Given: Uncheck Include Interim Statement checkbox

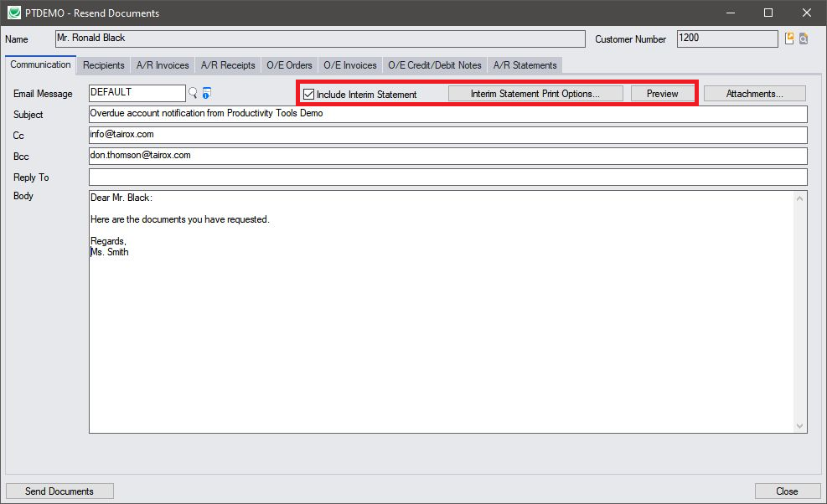Looking at the screenshot, I should pyautogui.click(x=308, y=95).
